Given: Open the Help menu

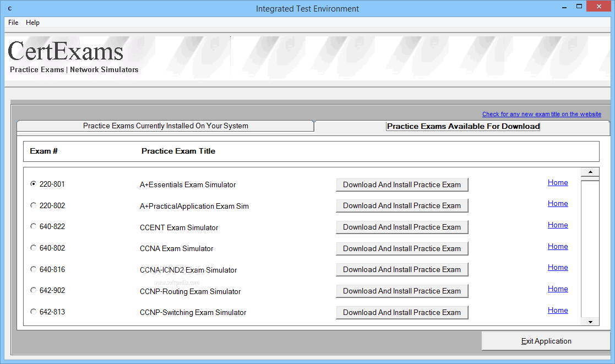Looking at the screenshot, I should tap(32, 23).
